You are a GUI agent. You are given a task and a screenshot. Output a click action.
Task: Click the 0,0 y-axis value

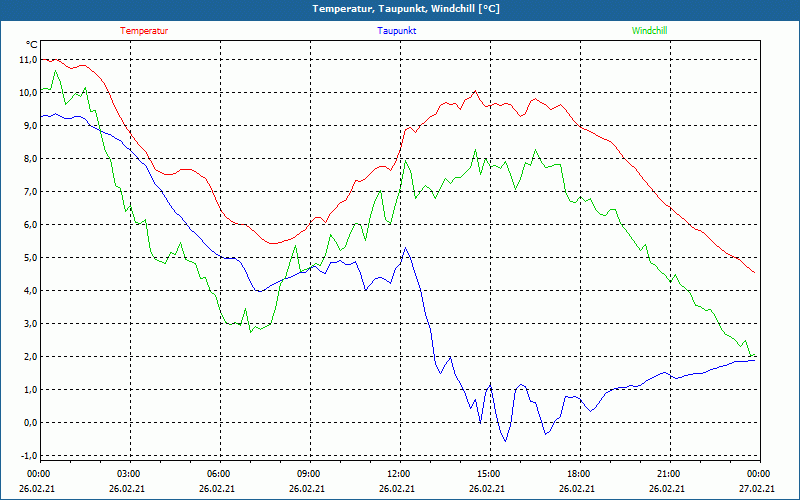coord(30,422)
